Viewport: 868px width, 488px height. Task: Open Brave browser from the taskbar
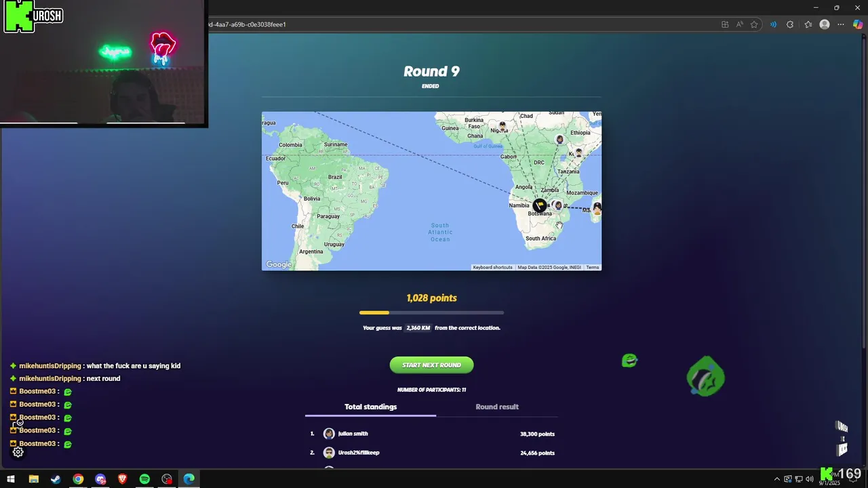[x=122, y=479]
